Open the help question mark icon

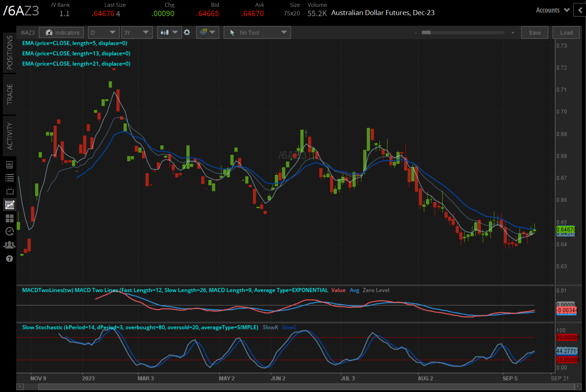pos(10,259)
